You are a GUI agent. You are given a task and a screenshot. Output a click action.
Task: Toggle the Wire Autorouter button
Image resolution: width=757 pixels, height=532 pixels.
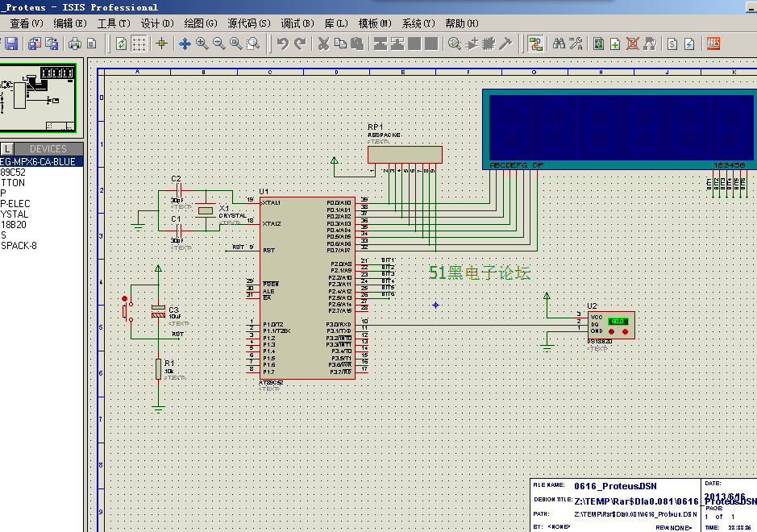click(x=535, y=44)
